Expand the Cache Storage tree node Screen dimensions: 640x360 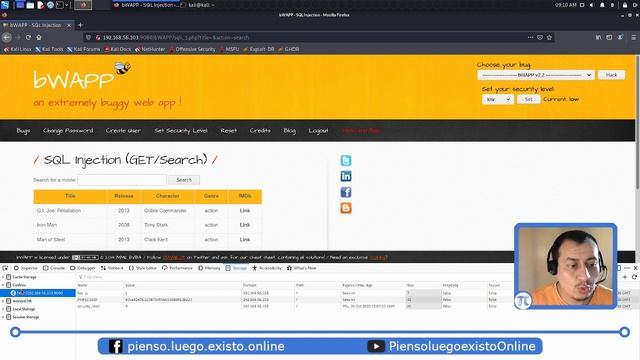[x=3, y=277]
